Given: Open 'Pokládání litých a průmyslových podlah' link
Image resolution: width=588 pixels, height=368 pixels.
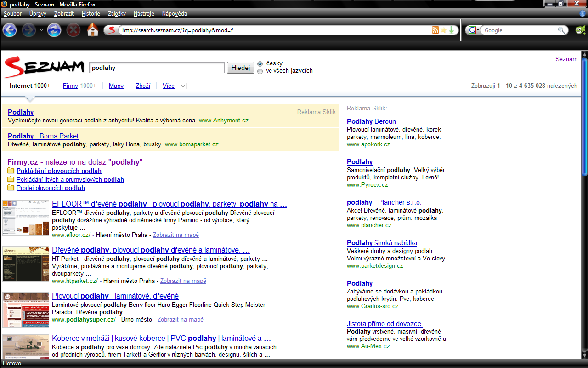Looking at the screenshot, I should point(70,179).
